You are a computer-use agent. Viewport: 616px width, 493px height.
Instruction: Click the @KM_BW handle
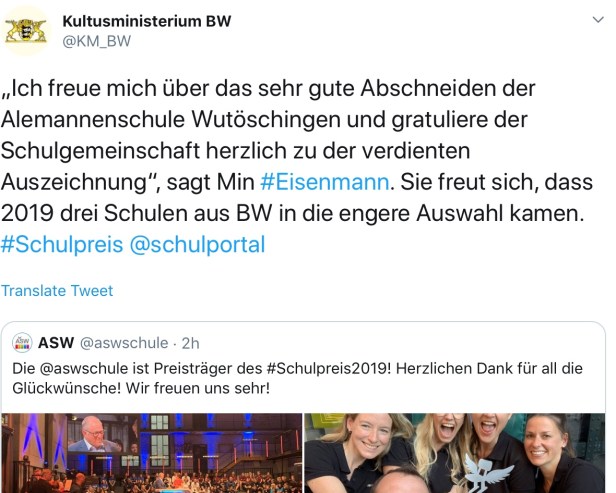tap(96, 41)
